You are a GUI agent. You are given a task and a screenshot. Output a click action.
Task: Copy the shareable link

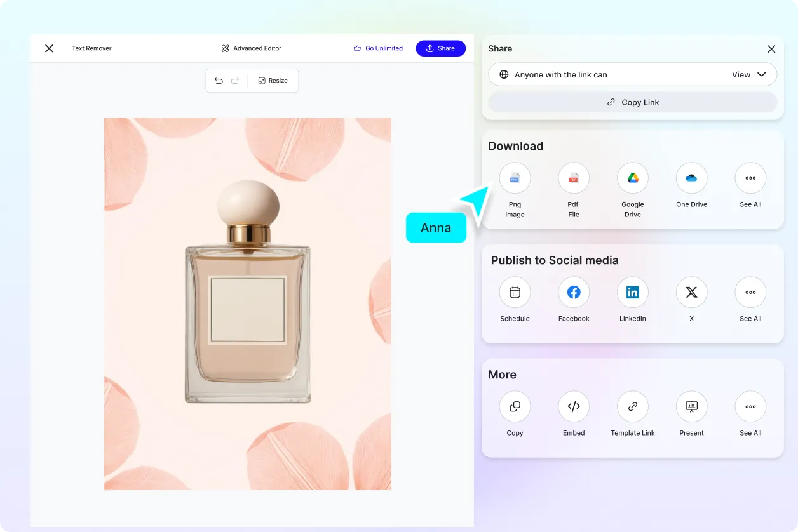tap(632, 102)
